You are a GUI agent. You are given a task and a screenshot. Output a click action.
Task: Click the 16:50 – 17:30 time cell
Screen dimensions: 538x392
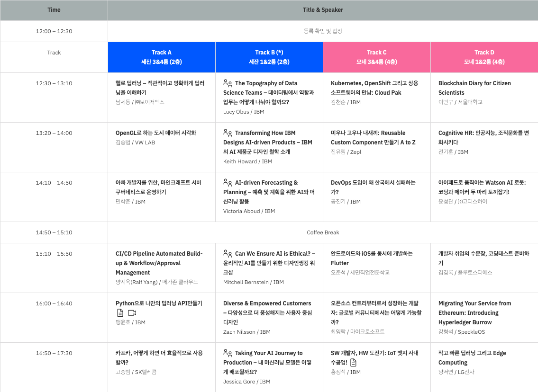click(x=54, y=367)
